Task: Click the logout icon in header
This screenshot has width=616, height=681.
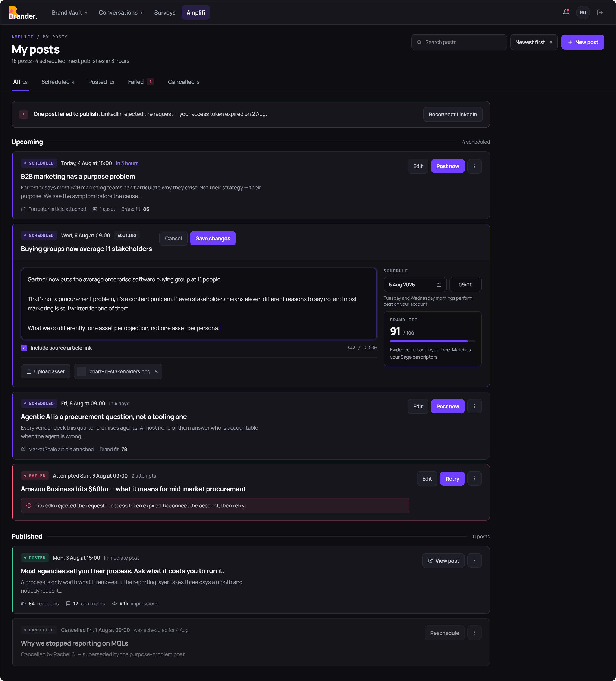Action: tap(600, 12)
